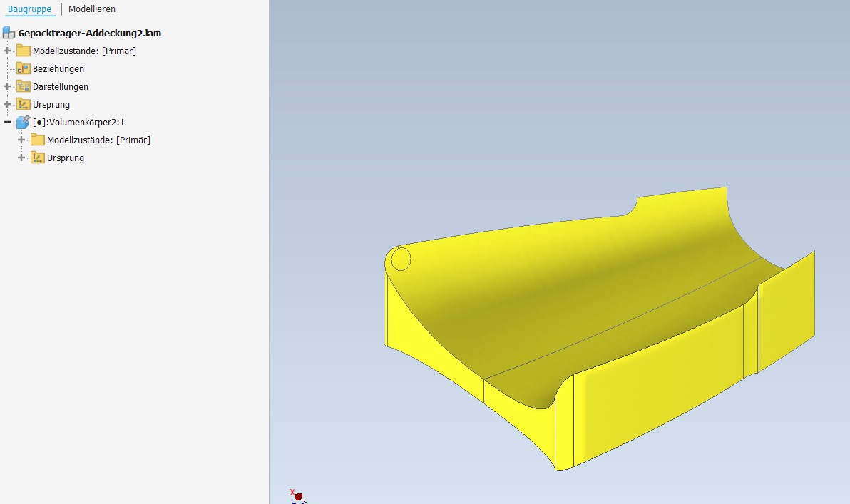Switch to the Modellieren tab
This screenshot has width=850, height=504.
click(x=91, y=9)
